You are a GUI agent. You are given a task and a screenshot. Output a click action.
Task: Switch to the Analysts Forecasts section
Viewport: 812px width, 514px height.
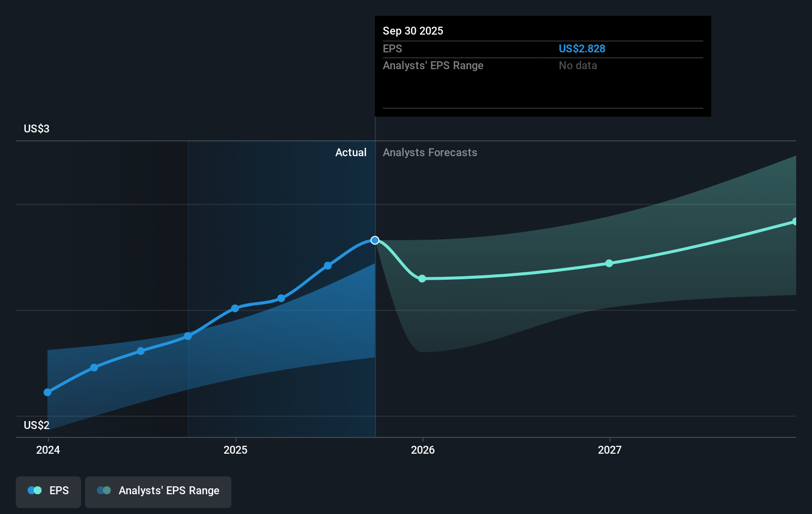pos(429,152)
